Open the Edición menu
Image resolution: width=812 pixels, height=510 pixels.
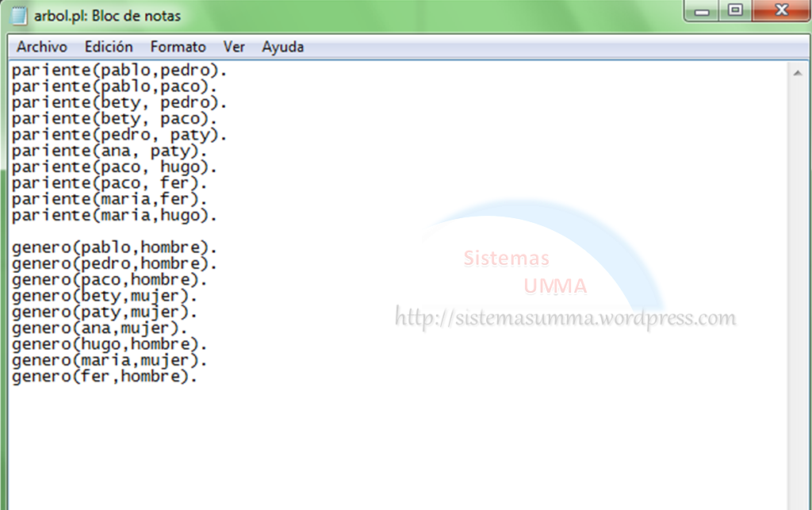coord(109,47)
